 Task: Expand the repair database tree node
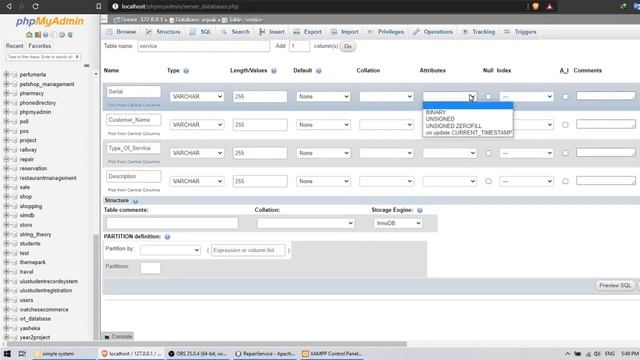tap(6, 159)
